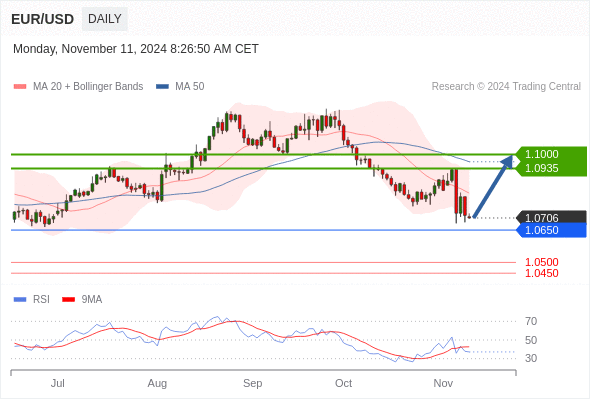Click the 9MA red legend swatch

[68, 300]
